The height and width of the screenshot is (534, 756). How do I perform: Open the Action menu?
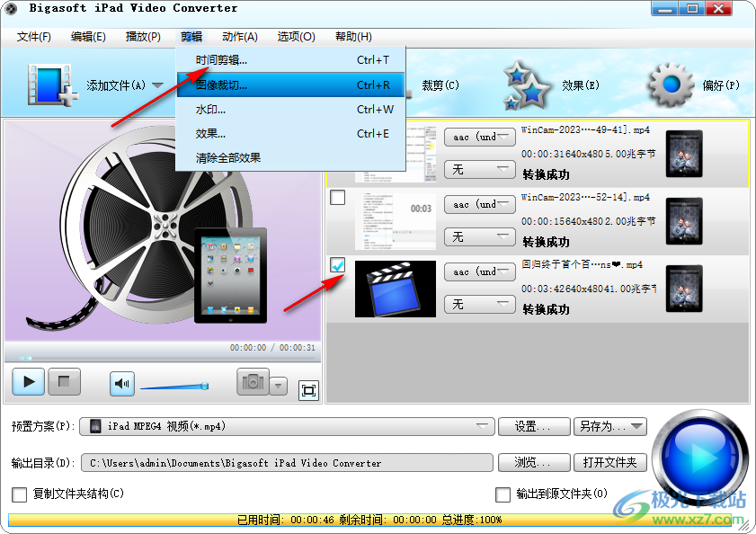240,37
